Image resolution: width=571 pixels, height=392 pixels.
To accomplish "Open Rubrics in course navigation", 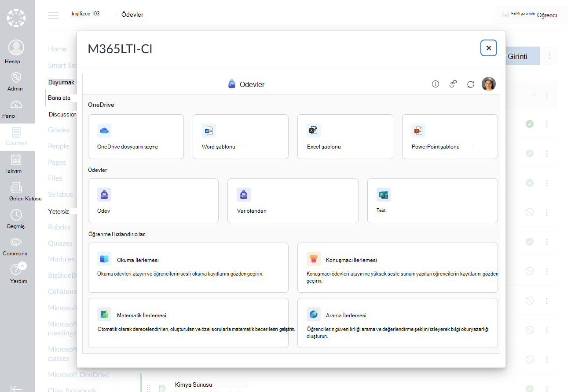I will point(59,227).
